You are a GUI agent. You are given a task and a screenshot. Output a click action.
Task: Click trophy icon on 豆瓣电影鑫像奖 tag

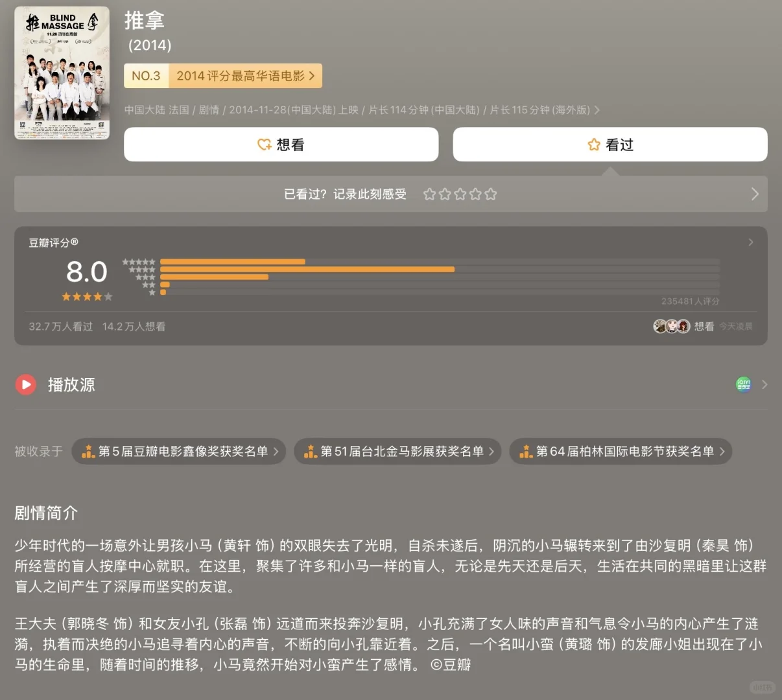(88, 451)
